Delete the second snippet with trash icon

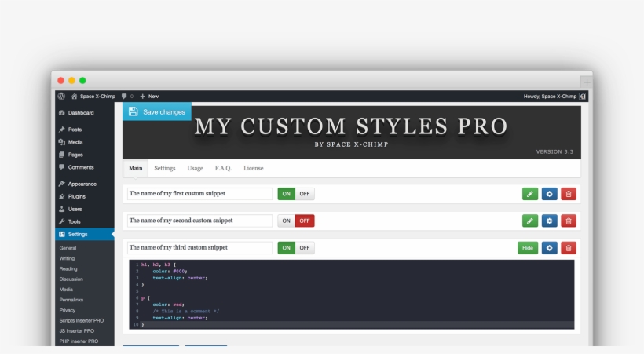pos(569,221)
